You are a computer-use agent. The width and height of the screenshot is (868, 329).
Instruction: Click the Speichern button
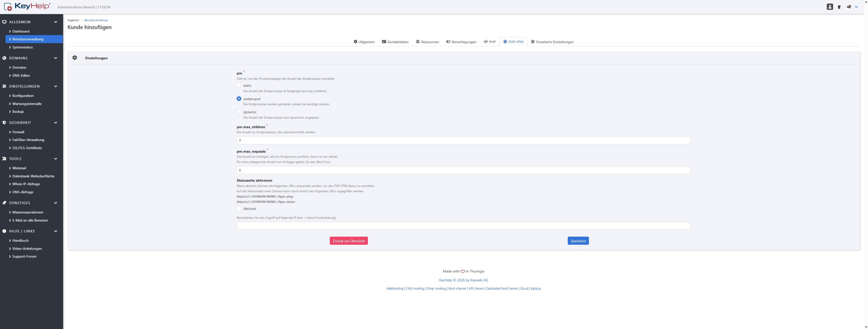coord(578,241)
